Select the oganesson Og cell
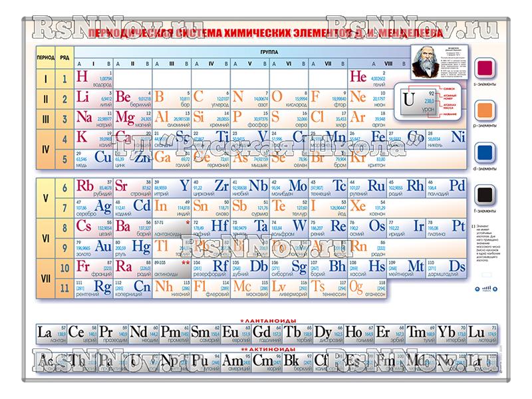The height and width of the screenshot is (399, 532). point(368,289)
